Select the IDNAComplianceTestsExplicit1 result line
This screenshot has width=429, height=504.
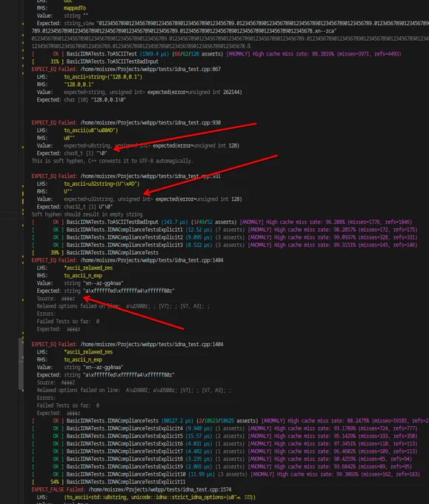coord(225,230)
